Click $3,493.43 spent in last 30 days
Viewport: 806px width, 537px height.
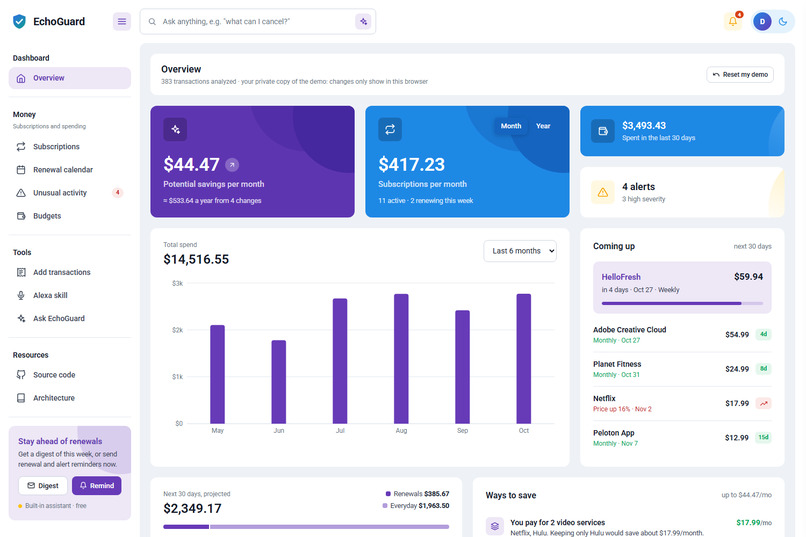point(682,131)
